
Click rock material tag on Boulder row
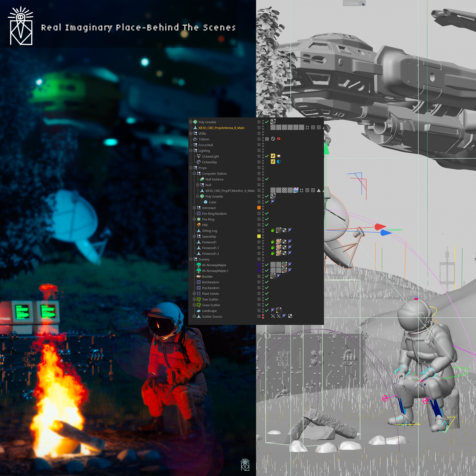tap(273, 276)
